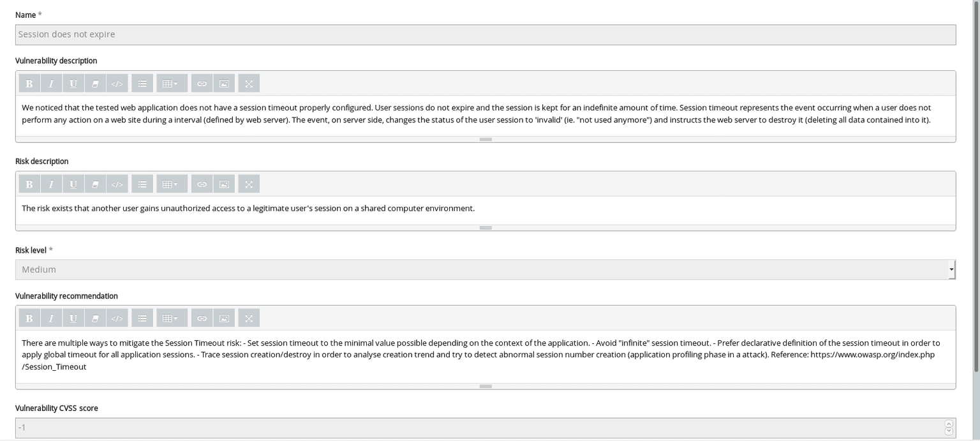
Task: Select the Underline icon in the recommendation toolbar
Action: click(73, 318)
